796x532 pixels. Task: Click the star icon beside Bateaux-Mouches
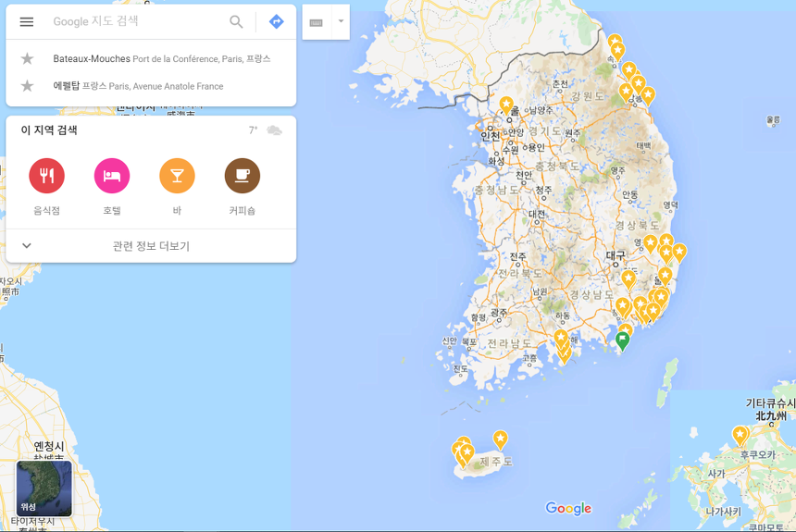point(28,58)
